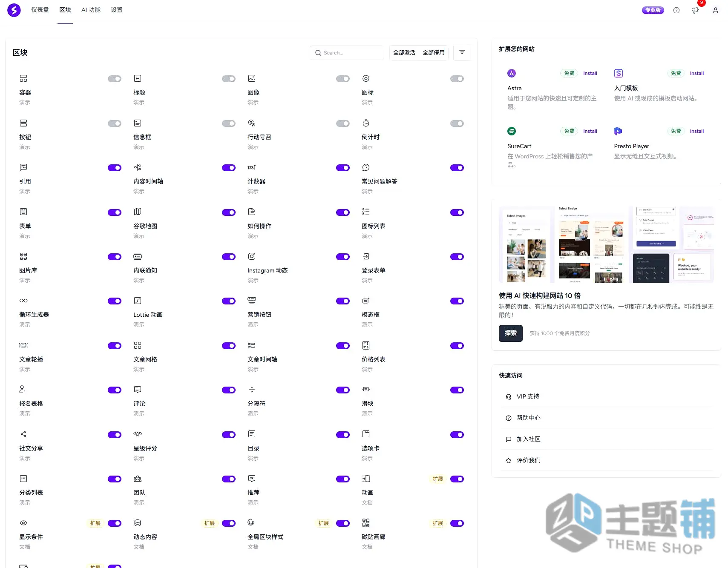Click the blocks Search field
This screenshot has height=568, width=728.
pyautogui.click(x=347, y=53)
